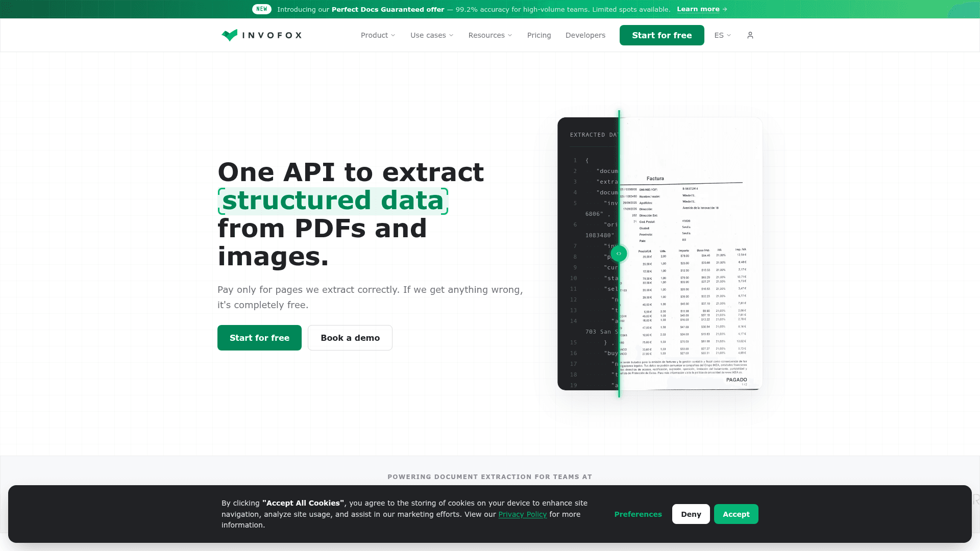
Task: Open the user account icon
Action: pos(750,35)
